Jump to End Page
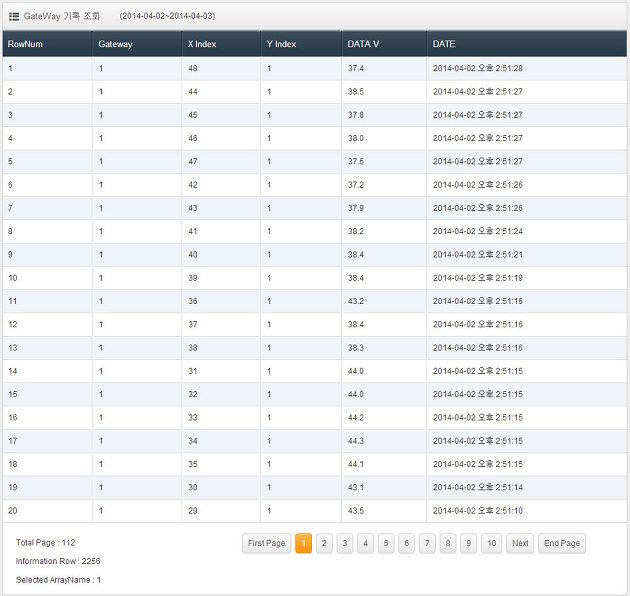 (562, 543)
